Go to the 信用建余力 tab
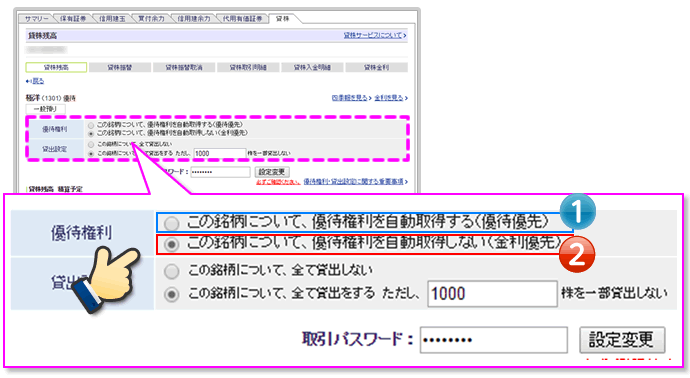Image resolution: width=690 pixels, height=378 pixels. pos(194,18)
